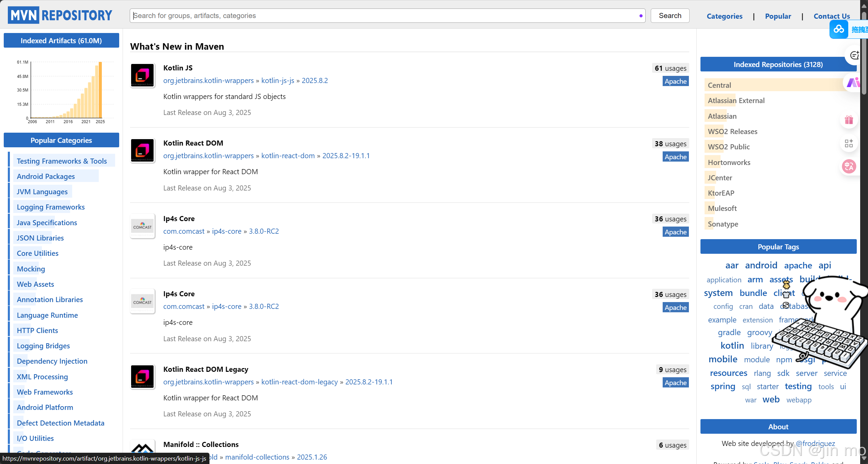Focus the groups and artifacts search field

coord(388,16)
